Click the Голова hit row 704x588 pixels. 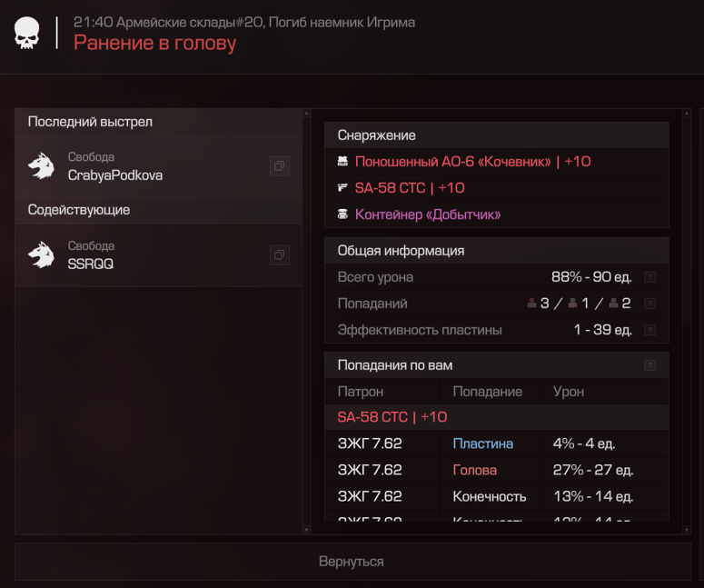click(x=497, y=471)
